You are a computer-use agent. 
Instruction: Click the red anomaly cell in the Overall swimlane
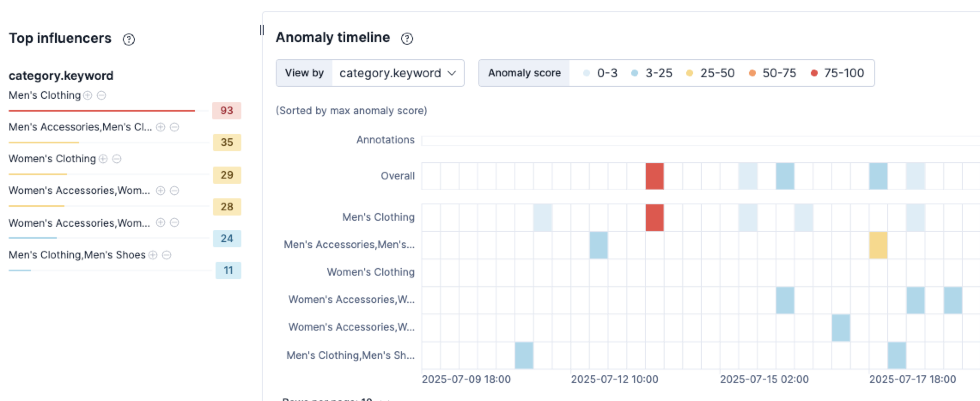pyautogui.click(x=654, y=175)
